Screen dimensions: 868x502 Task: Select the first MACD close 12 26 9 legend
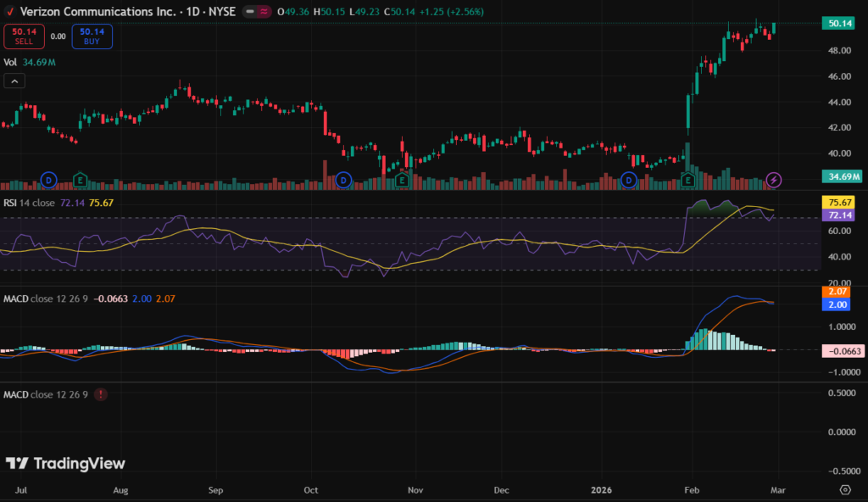click(x=47, y=298)
